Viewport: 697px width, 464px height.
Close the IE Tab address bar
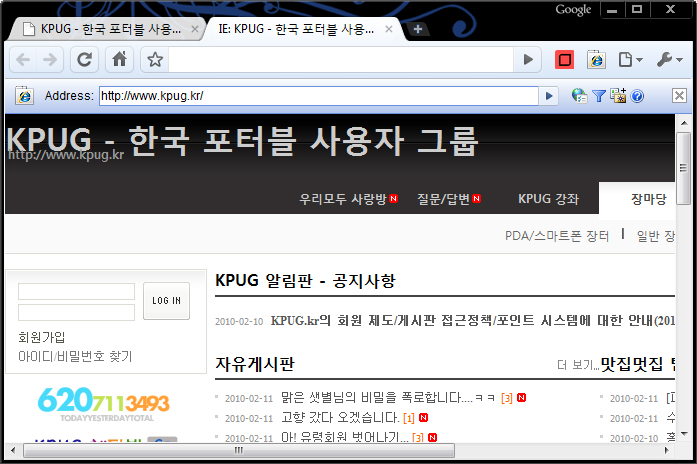(679, 95)
